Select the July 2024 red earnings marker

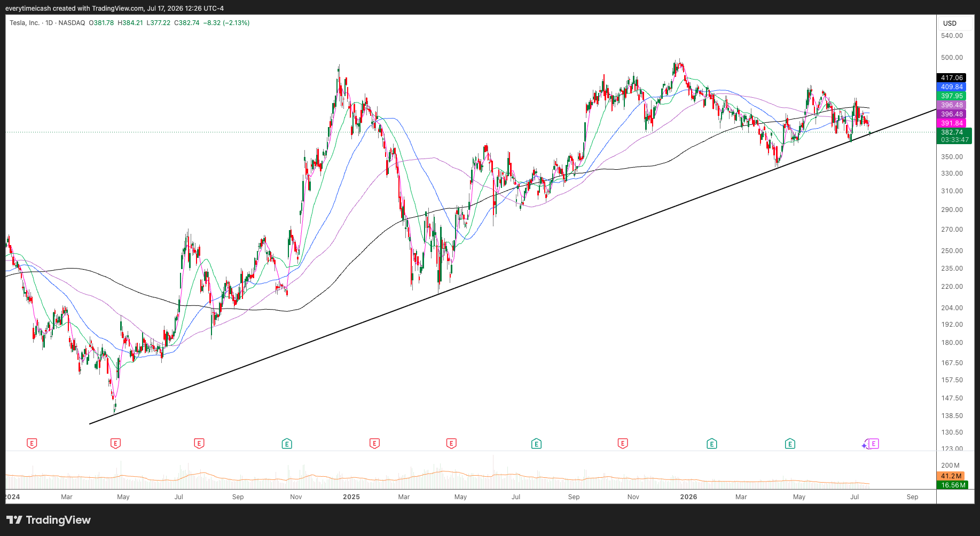(x=199, y=443)
